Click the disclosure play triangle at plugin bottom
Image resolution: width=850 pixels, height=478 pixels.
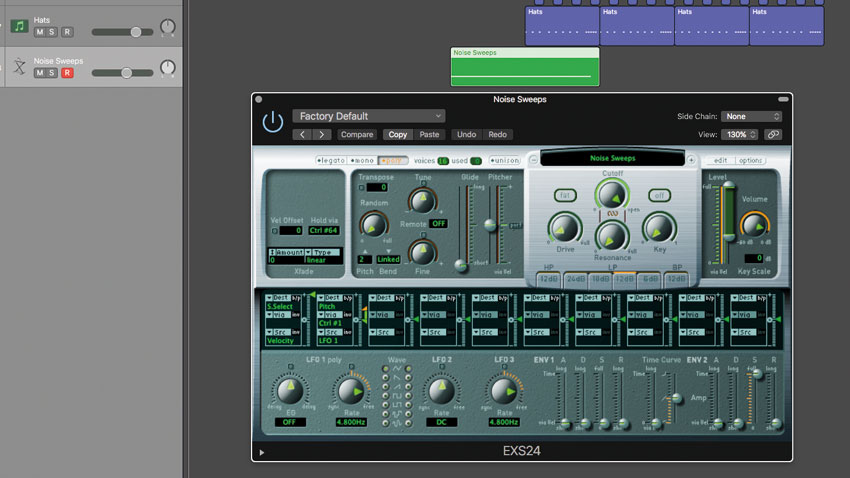tap(262, 452)
